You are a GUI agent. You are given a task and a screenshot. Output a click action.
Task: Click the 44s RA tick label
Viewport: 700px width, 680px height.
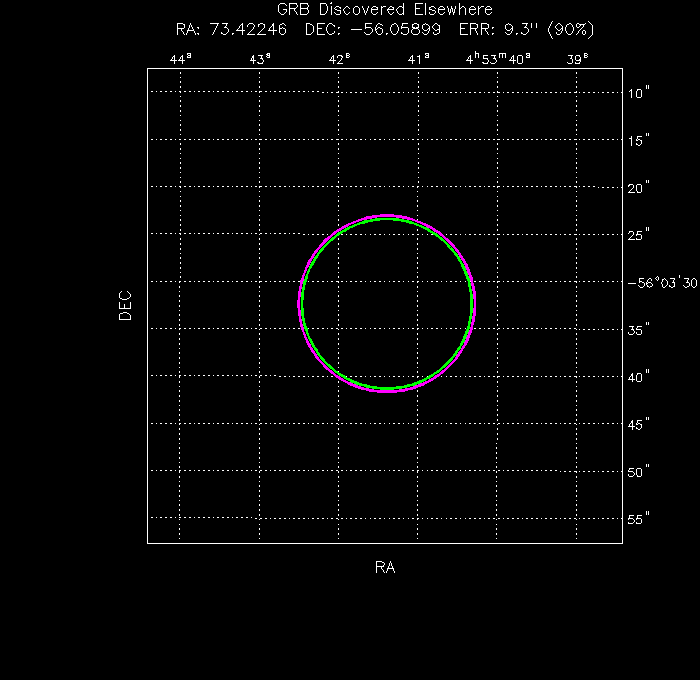pyautogui.click(x=181, y=59)
